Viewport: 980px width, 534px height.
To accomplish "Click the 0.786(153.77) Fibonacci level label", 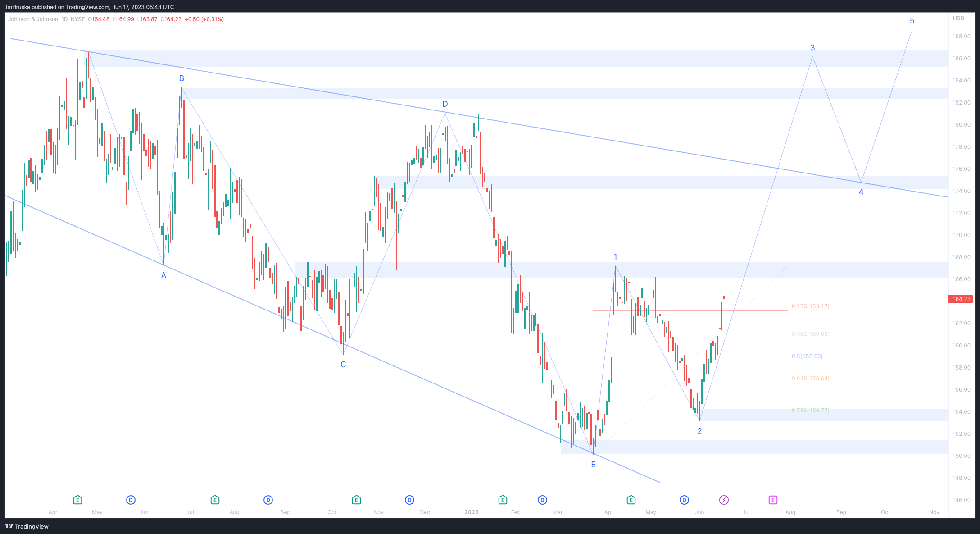I will 810,411.
